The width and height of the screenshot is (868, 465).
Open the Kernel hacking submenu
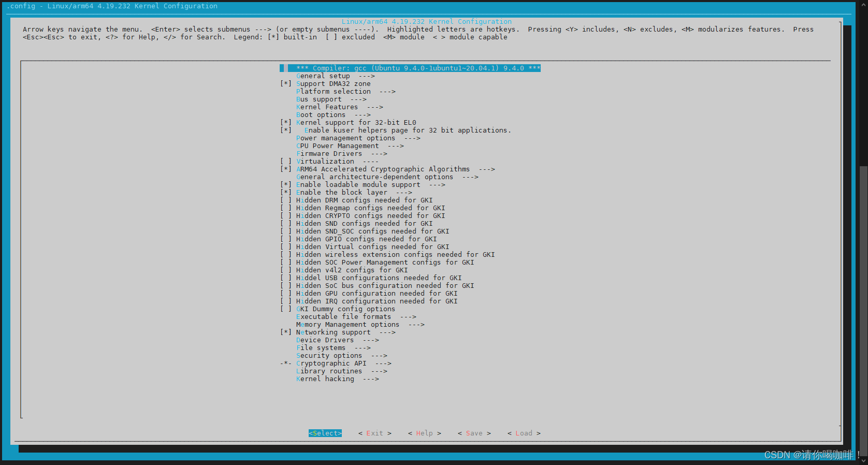click(338, 379)
